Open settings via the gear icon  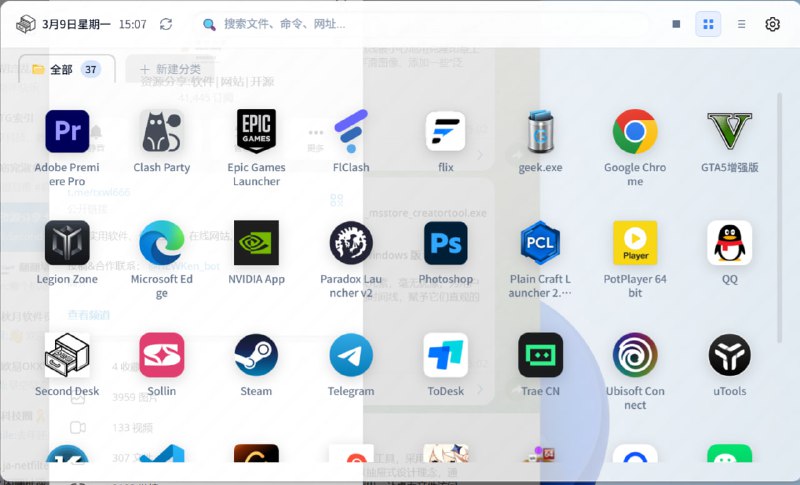tap(772, 24)
